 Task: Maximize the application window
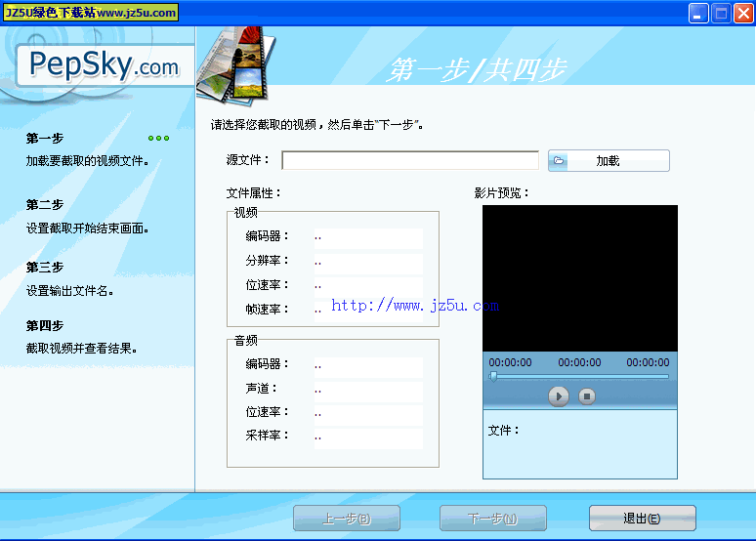click(x=721, y=14)
